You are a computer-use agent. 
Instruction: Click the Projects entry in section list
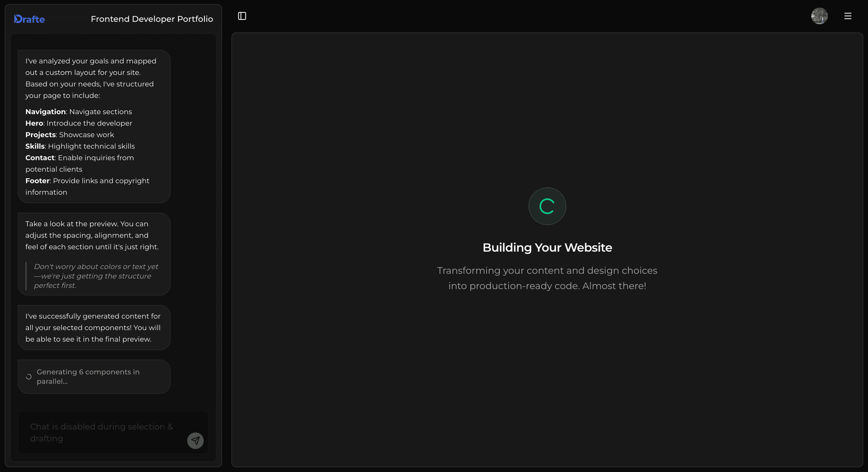point(40,135)
